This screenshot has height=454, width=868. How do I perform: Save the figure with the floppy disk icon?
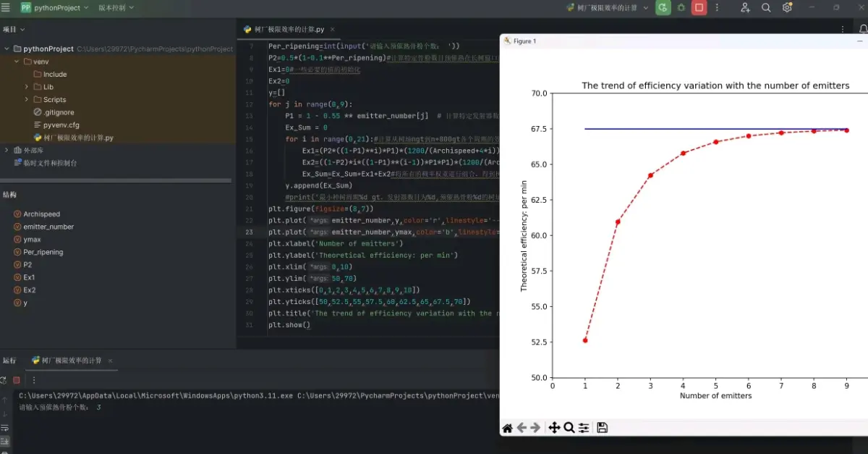[602, 428]
